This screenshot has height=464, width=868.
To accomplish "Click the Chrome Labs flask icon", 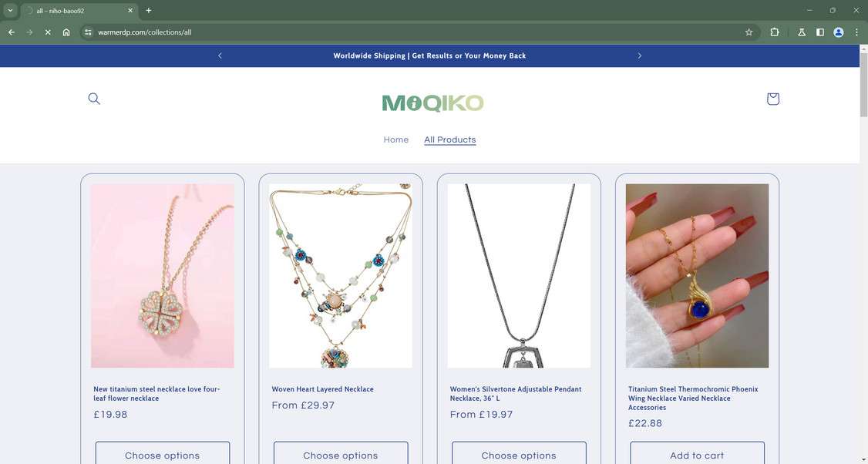I will (802, 32).
